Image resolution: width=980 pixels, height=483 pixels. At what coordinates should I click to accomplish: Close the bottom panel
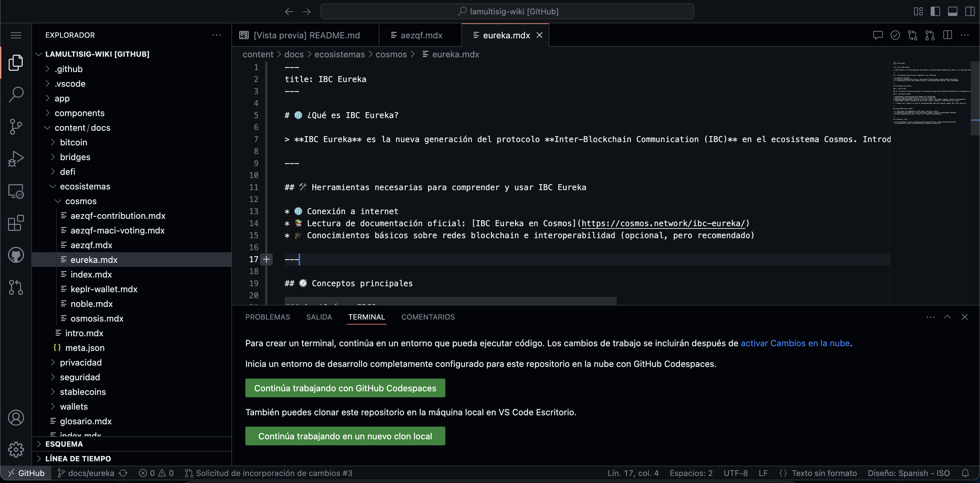click(964, 317)
